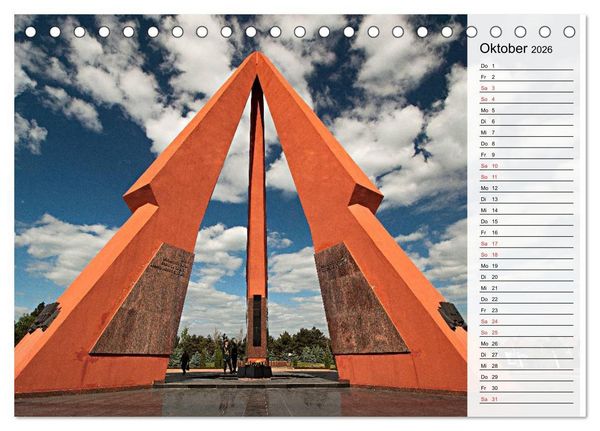The height and width of the screenshot is (431, 600).
Task: Select the 'So 11' calendar row
Action: pos(527,177)
